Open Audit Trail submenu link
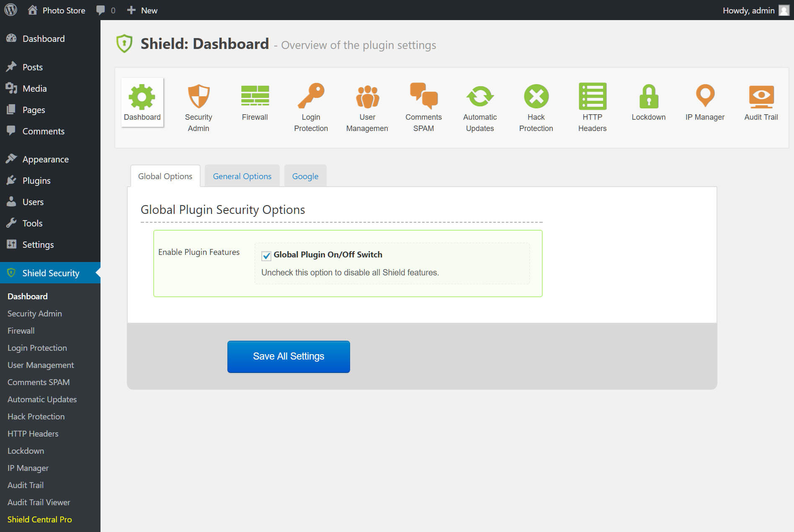 pos(26,485)
